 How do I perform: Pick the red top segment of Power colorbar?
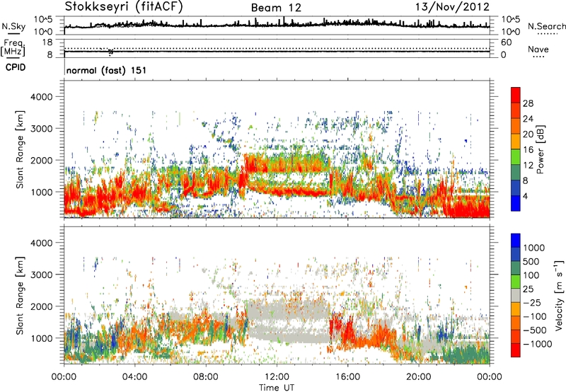pos(516,95)
